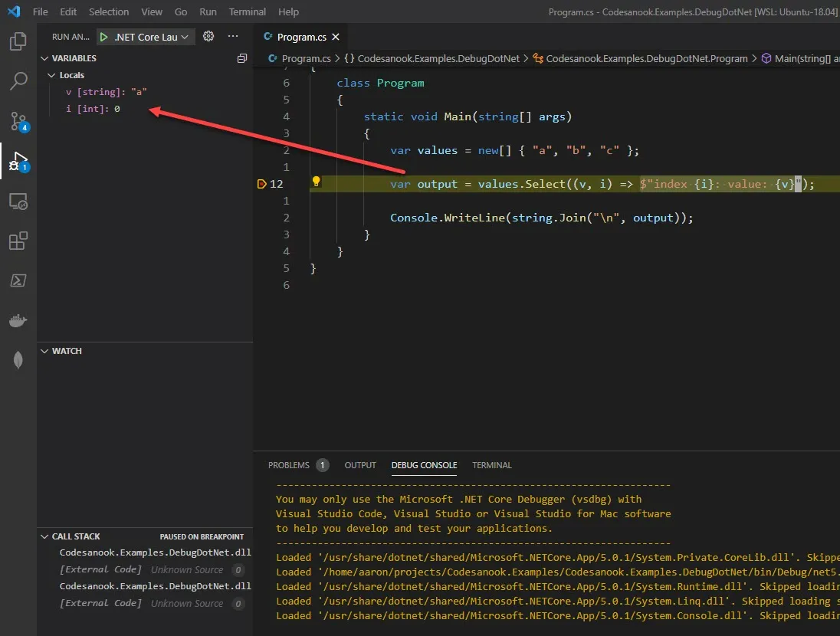
Task: Click the lightbulb code action on line 12
Action: click(x=316, y=182)
